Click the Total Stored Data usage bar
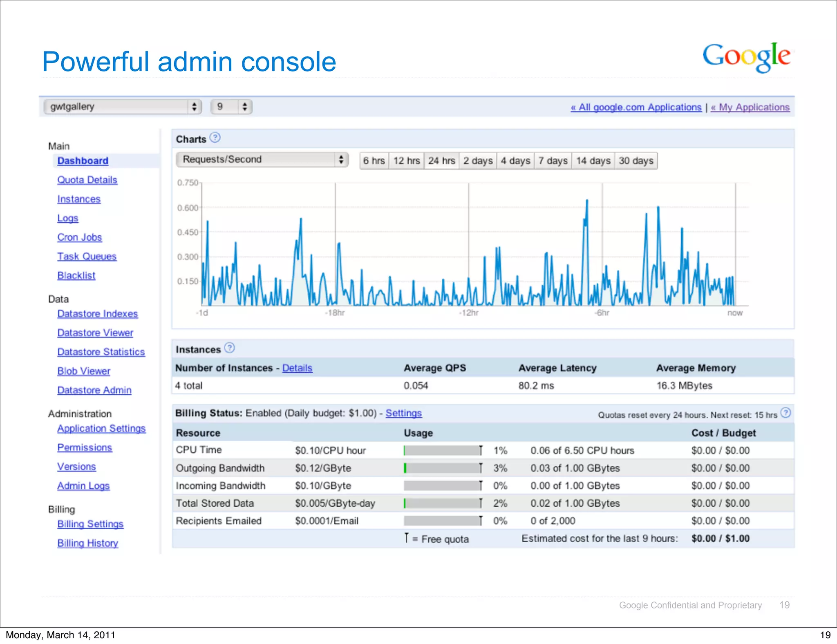This screenshot has height=644, width=837. click(443, 503)
